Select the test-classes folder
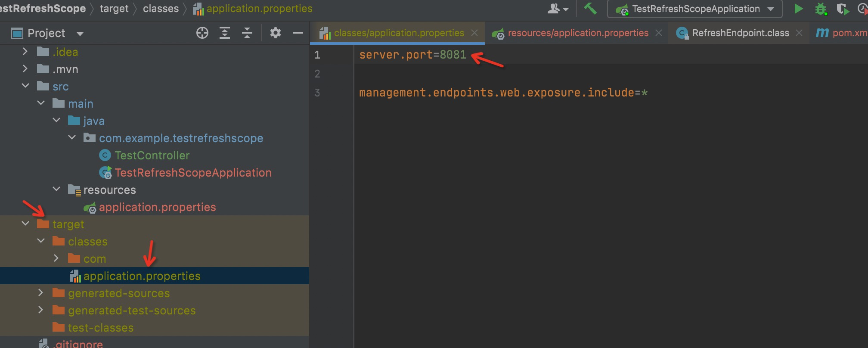Screen dimensions: 868x348 [101, 328]
